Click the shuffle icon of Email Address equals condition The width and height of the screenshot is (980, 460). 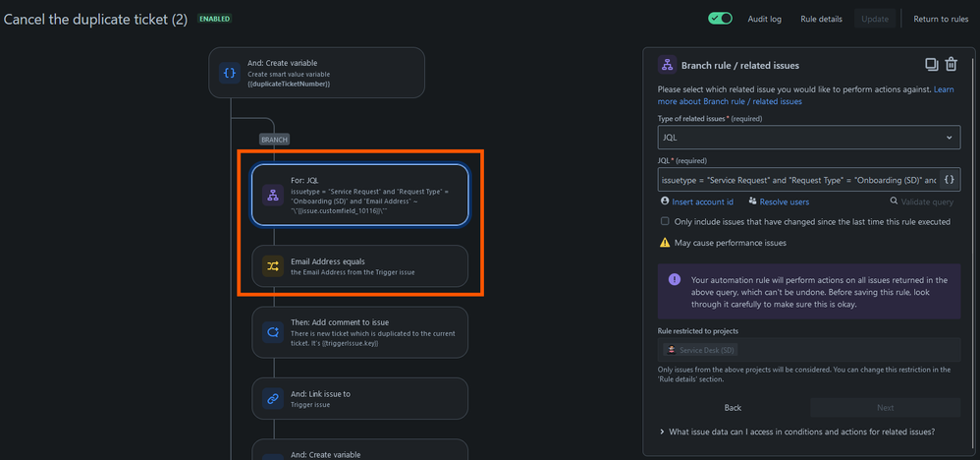pos(273,266)
